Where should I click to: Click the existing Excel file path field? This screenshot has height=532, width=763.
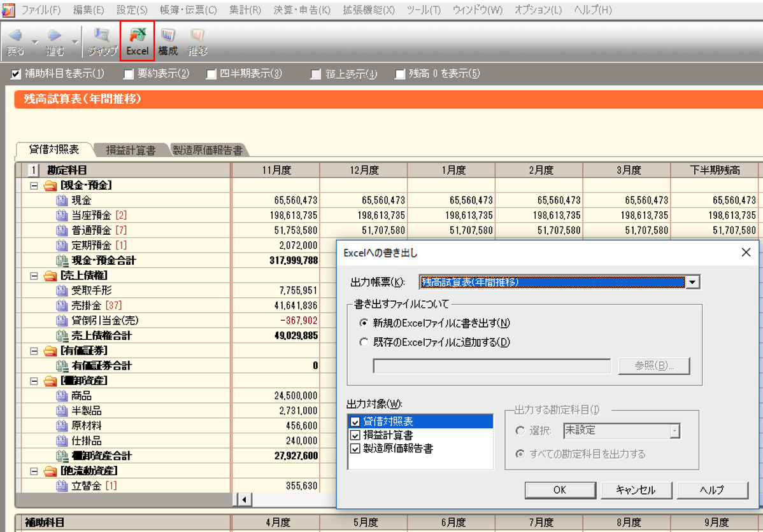(492, 366)
